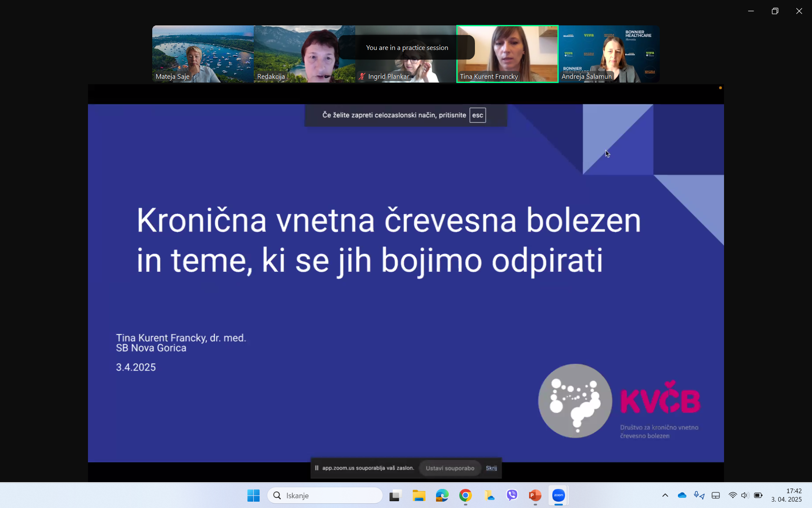Select Mateja Saje's video thumbnail

click(203, 54)
